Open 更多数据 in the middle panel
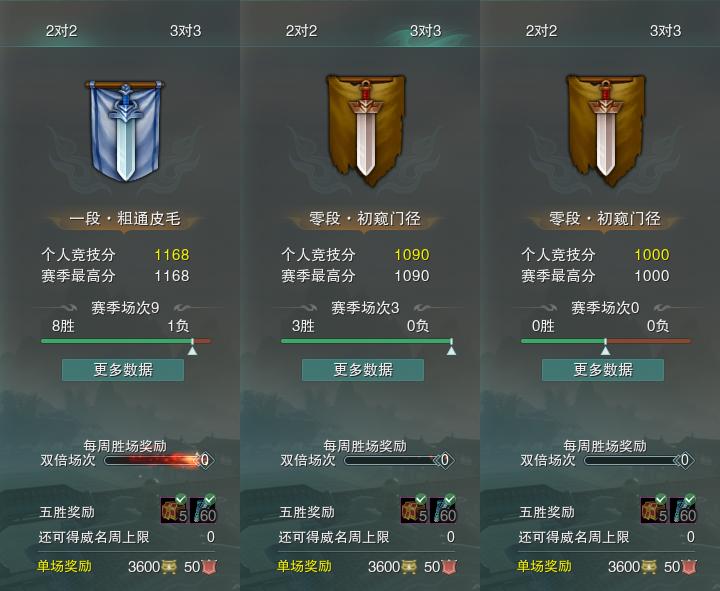This screenshot has height=591, width=720. tap(363, 370)
